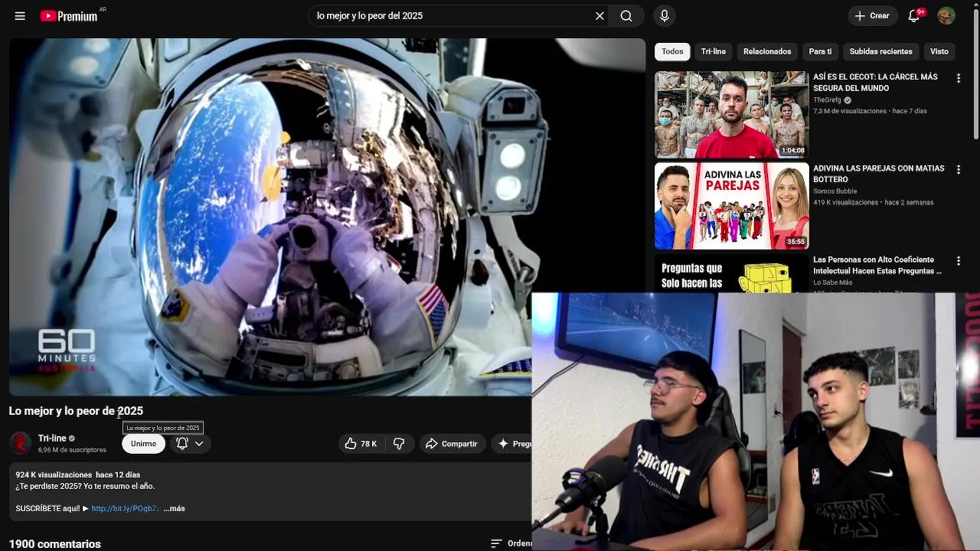Click the Compartir share button
This screenshot has width=980, height=551.
pyautogui.click(x=452, y=444)
